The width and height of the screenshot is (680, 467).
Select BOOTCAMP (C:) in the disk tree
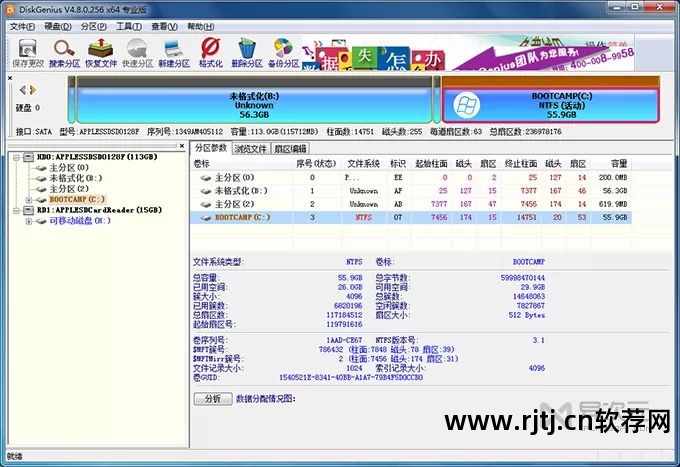click(x=77, y=199)
